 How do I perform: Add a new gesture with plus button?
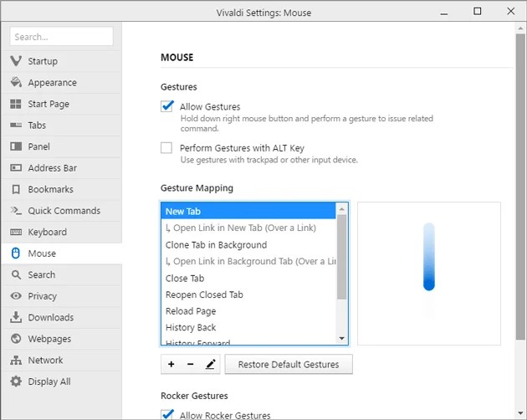point(171,364)
